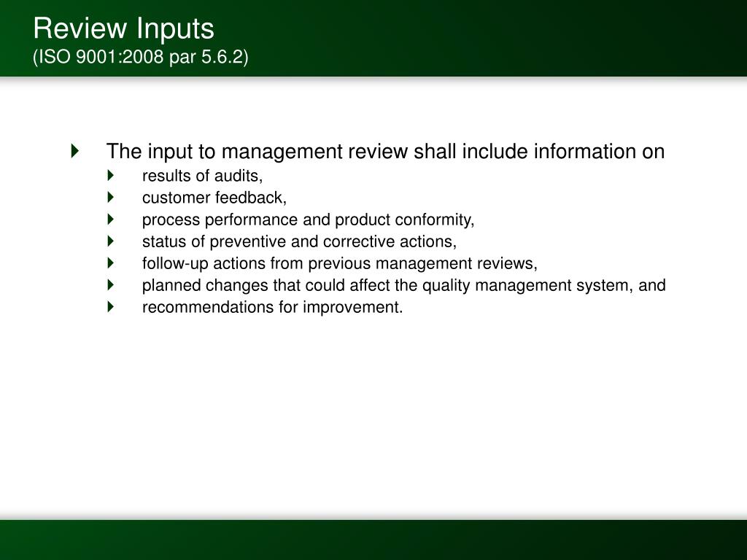747x560 pixels.
Task: Click the arrow bullet before "customer feedback,"
Action: (111, 197)
